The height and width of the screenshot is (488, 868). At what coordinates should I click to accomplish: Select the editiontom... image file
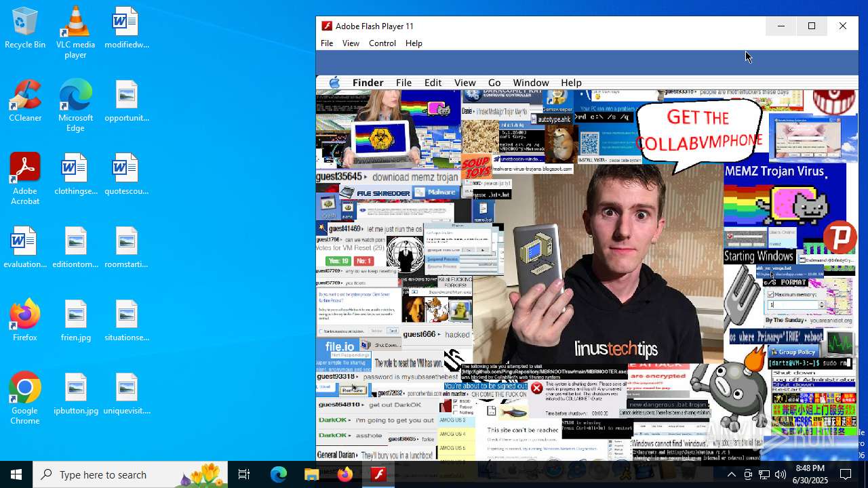click(75, 248)
